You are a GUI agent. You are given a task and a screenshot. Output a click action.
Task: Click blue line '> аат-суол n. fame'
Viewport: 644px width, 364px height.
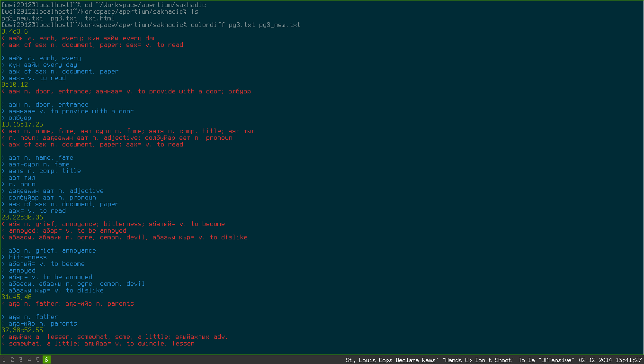(36, 164)
